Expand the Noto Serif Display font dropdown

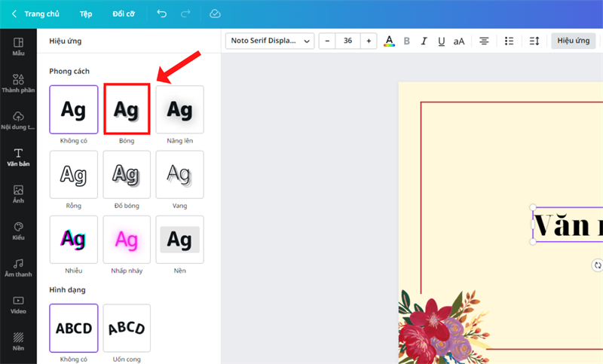[270, 41]
